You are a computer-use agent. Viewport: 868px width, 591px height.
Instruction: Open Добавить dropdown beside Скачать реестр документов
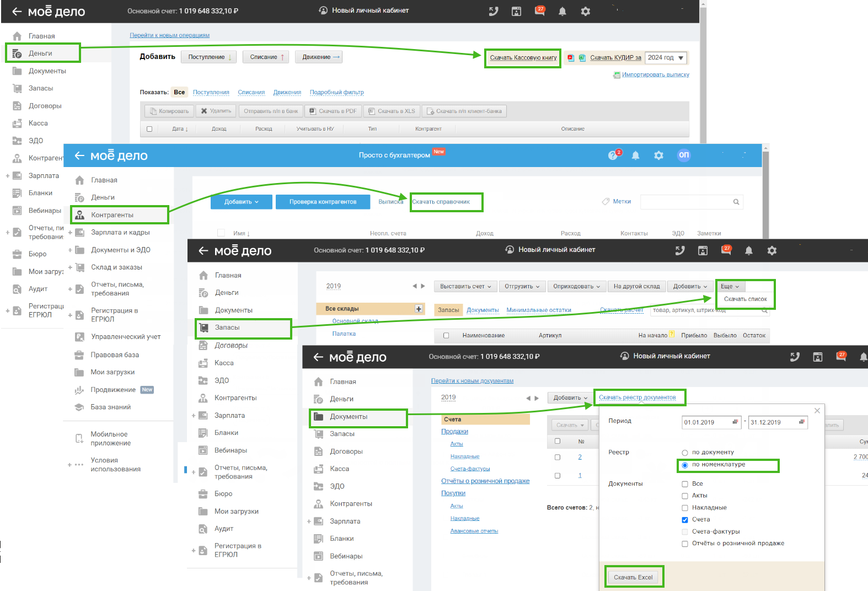coord(570,397)
